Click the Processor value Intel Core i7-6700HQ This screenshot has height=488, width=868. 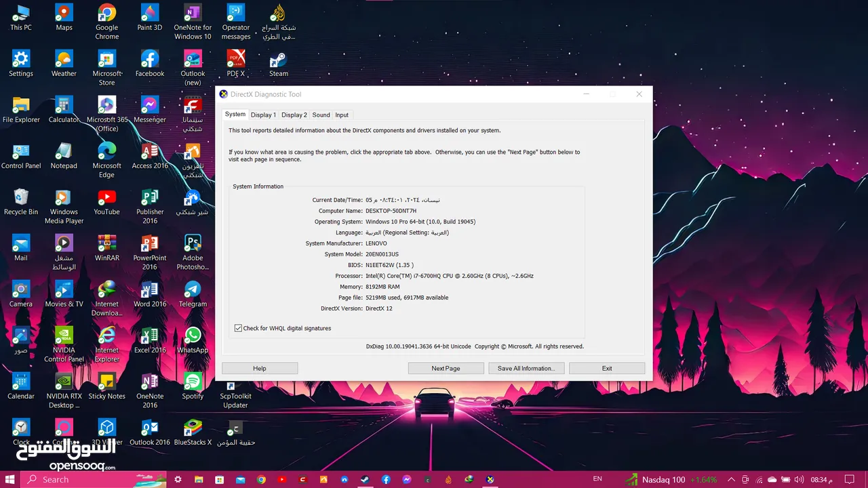(x=450, y=276)
